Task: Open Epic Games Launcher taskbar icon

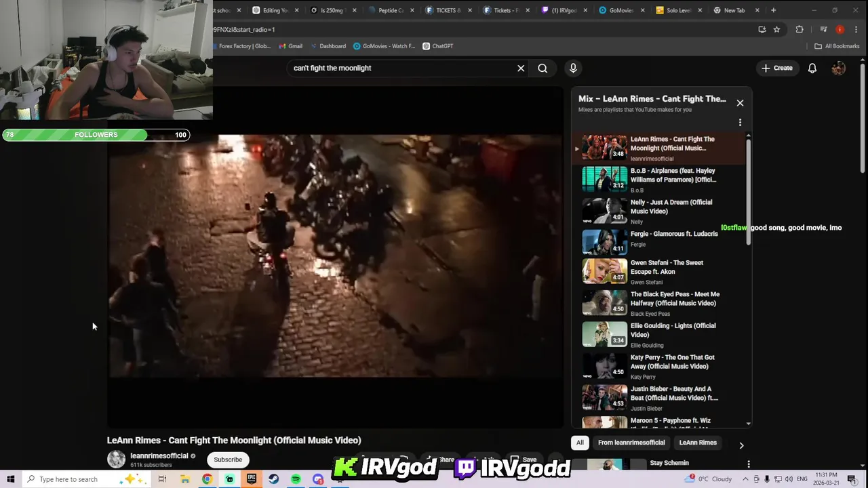Action: (x=252, y=479)
